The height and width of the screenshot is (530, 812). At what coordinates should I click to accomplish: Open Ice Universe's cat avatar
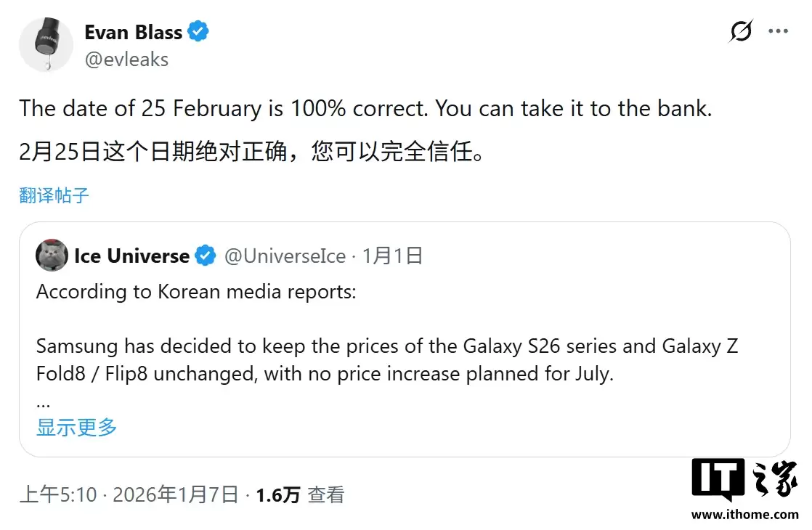tap(51, 256)
